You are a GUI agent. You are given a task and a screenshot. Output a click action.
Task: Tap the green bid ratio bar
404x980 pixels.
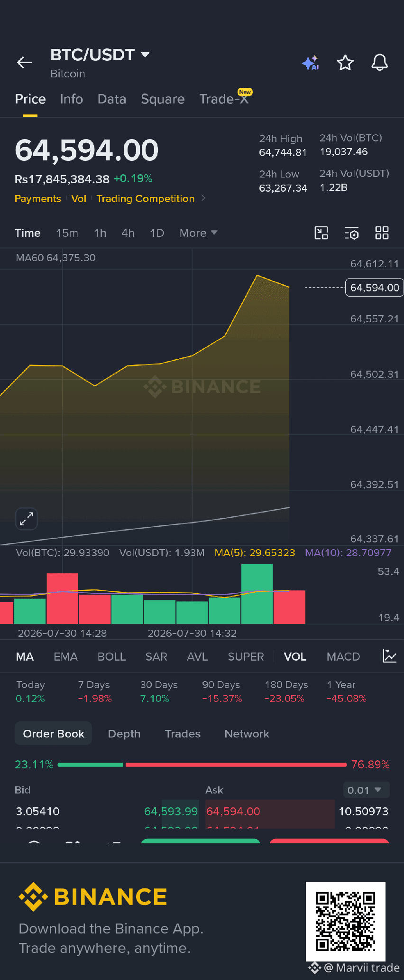point(90,765)
